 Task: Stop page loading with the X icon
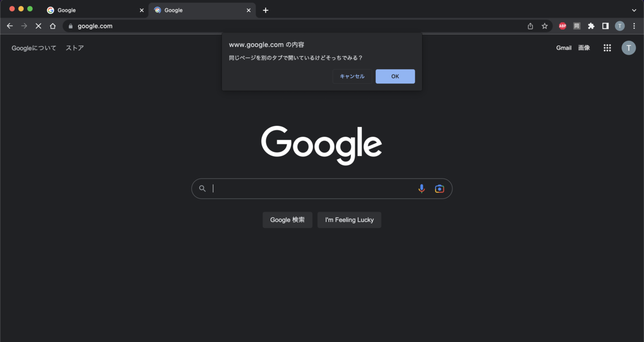coord(38,26)
